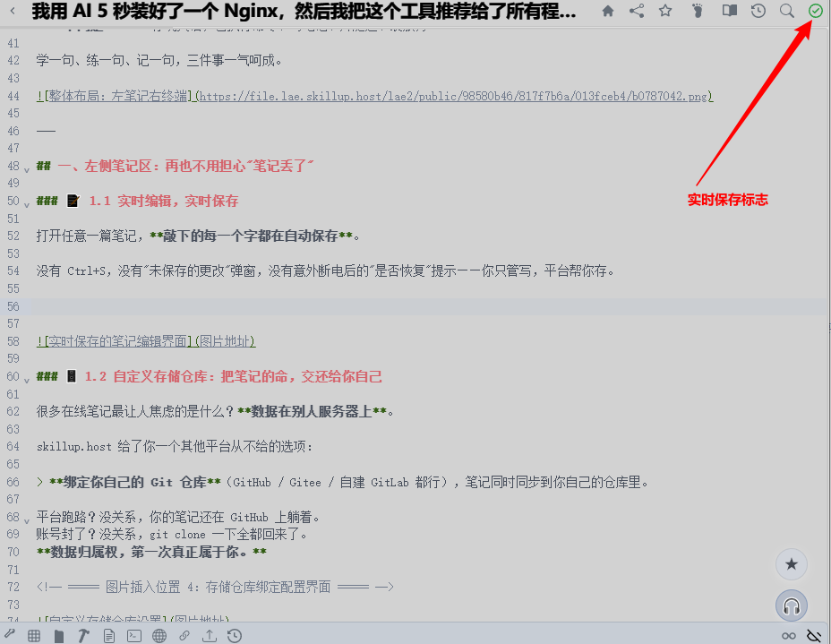The width and height of the screenshot is (831, 644).
Task: Click the wrench tool icon in bottom bar
Action: click(10, 634)
